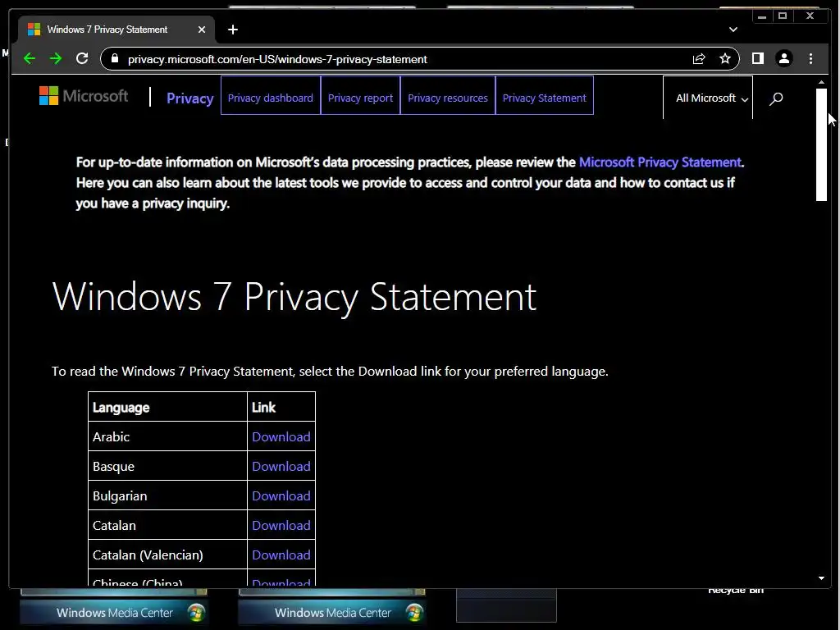Minimize the browser window
840x630 pixels.
point(762,16)
